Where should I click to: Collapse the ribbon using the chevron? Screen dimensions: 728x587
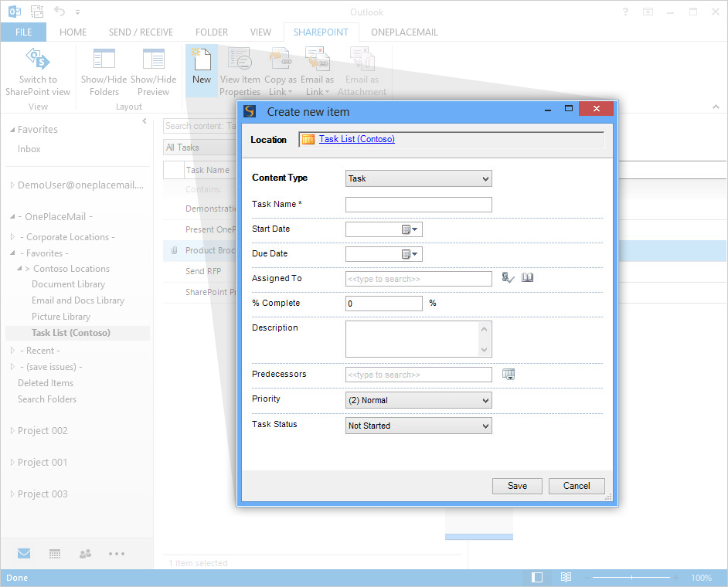click(x=716, y=107)
